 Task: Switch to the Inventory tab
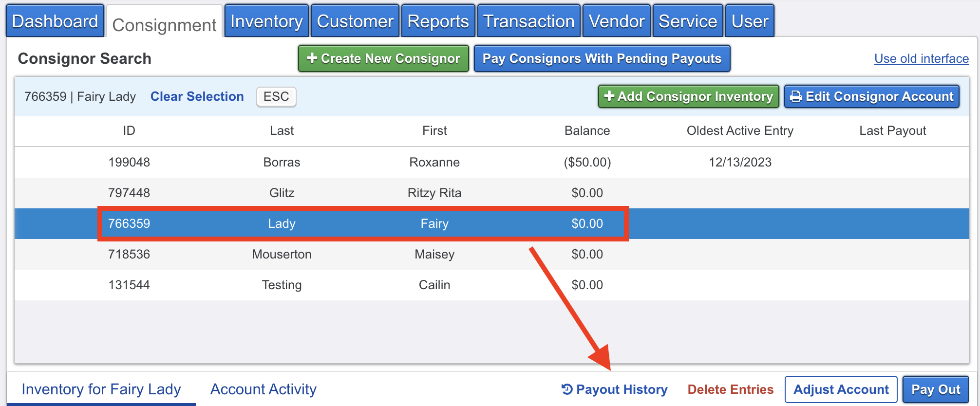tap(266, 21)
